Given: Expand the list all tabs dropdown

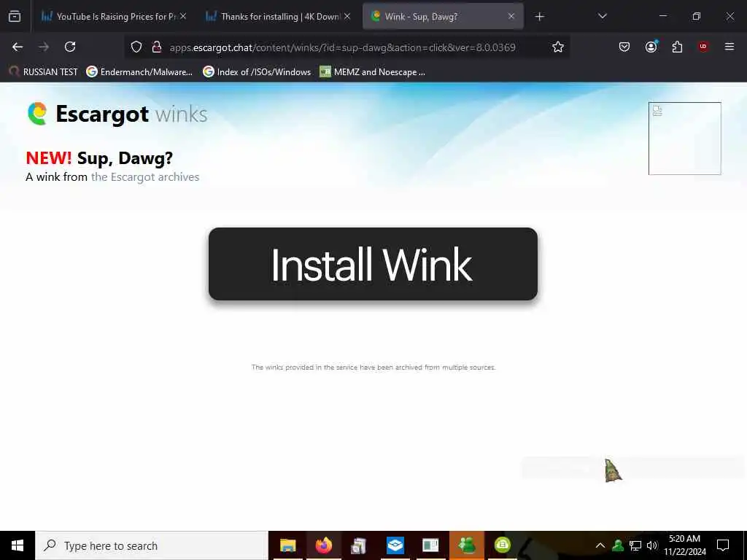Looking at the screenshot, I should click(602, 17).
